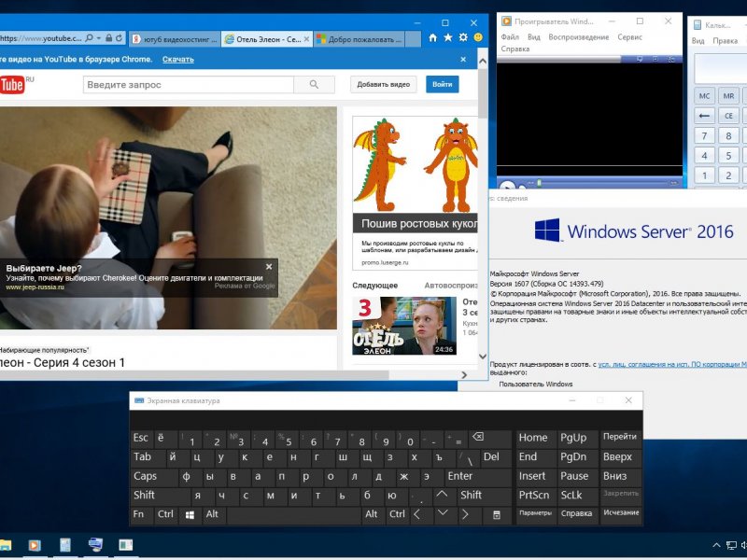
Task: Click digit 5 in Calculator
Action: click(x=728, y=156)
